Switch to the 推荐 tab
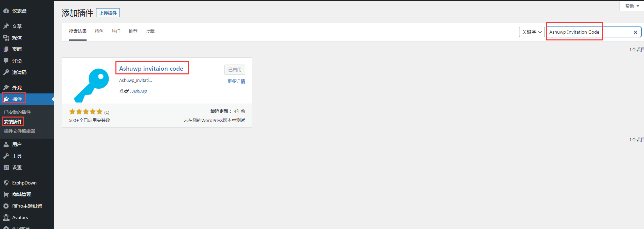This screenshot has height=229, width=644. [x=133, y=31]
